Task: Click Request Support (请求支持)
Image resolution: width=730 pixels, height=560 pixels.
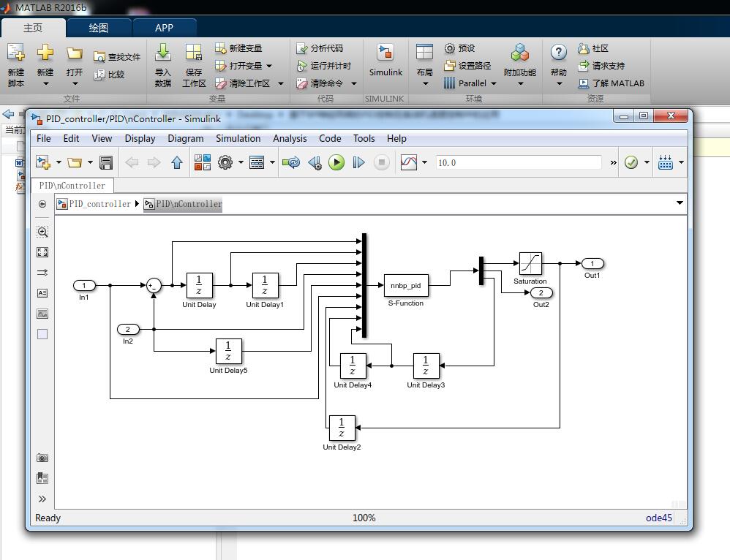Action: [x=601, y=66]
